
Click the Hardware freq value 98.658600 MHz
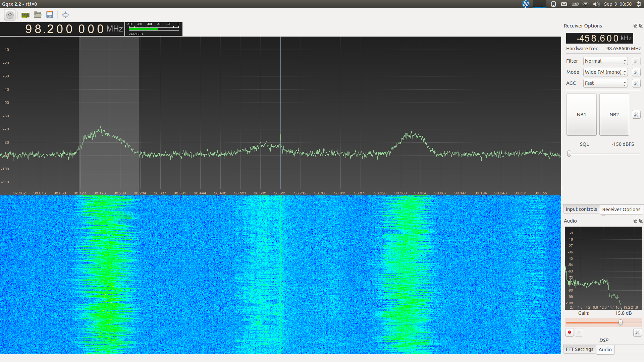[624, 49]
